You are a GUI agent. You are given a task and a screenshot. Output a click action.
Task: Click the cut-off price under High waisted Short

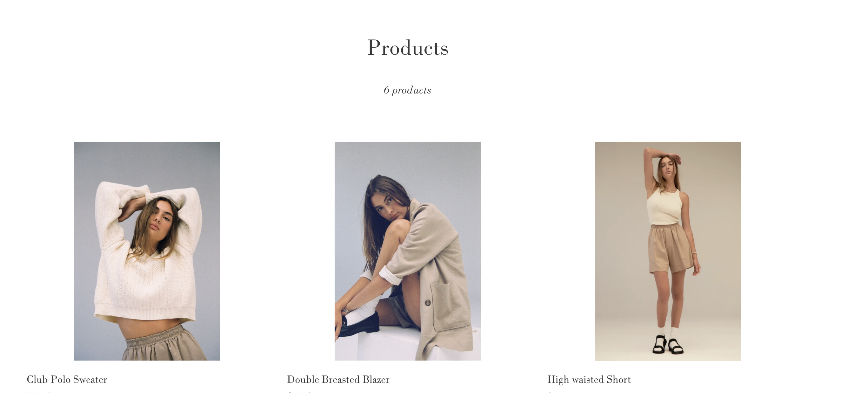tap(567, 392)
